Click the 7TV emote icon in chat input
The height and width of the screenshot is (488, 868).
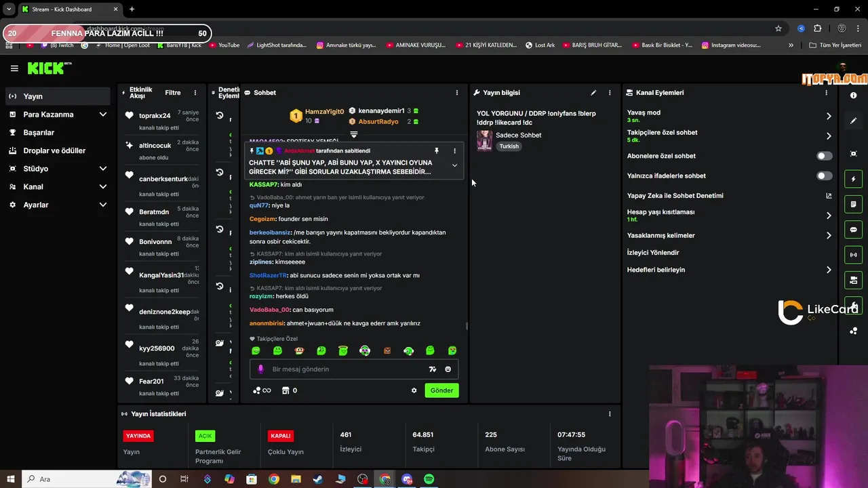pyautogui.click(x=433, y=369)
